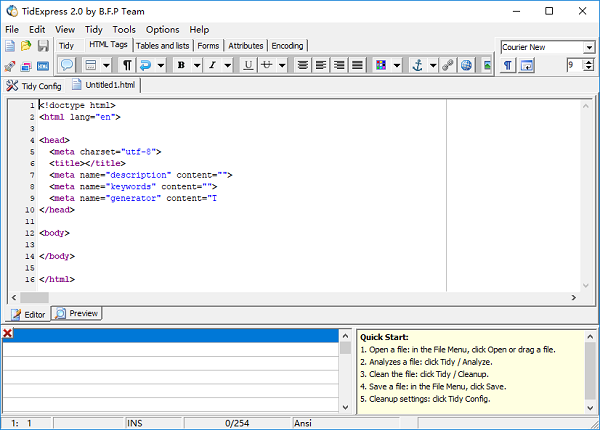The width and height of the screenshot is (600, 430).
Task: Increase the font size with the stepper
Action: (588, 61)
